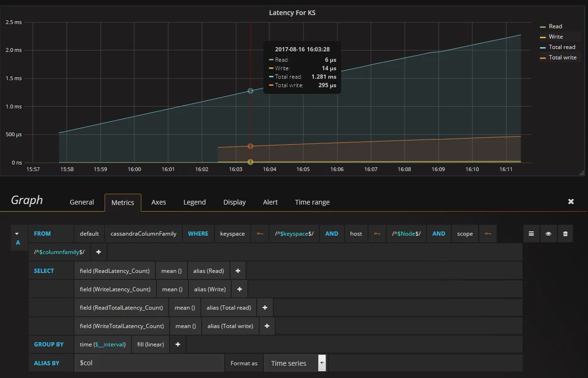Click the blue Total read legend color line
The width and height of the screenshot is (588, 378).
click(542, 47)
